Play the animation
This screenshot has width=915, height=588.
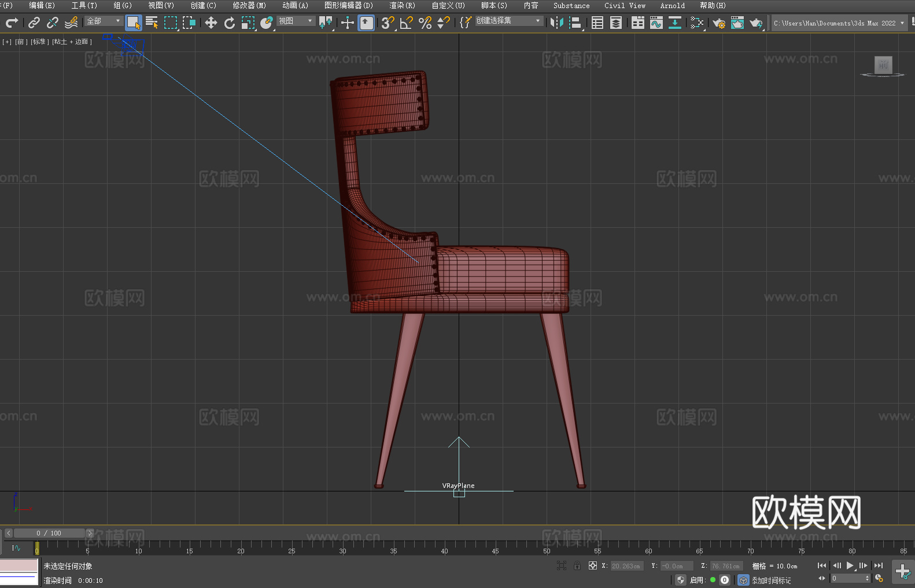pos(850,565)
